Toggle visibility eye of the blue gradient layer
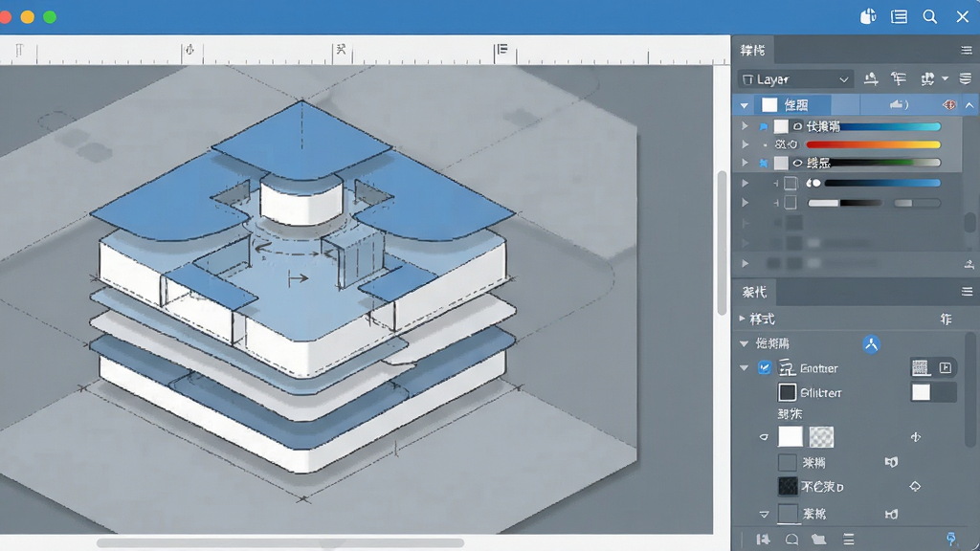980x551 pixels. click(x=797, y=127)
